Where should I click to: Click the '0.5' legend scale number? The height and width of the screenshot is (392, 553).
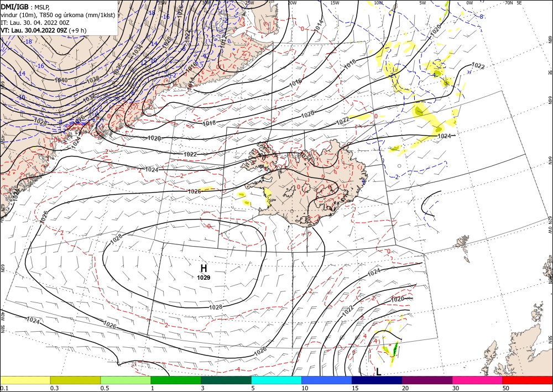tap(105, 388)
